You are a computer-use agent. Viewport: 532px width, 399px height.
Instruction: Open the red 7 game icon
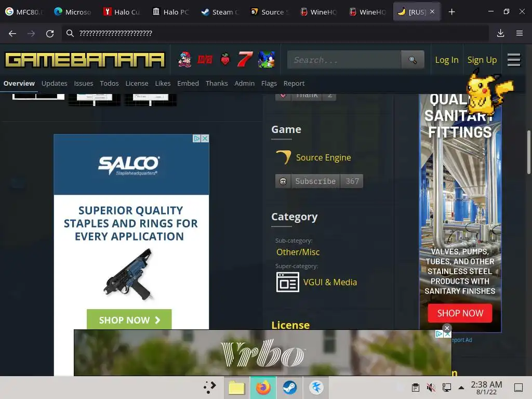tap(245, 60)
